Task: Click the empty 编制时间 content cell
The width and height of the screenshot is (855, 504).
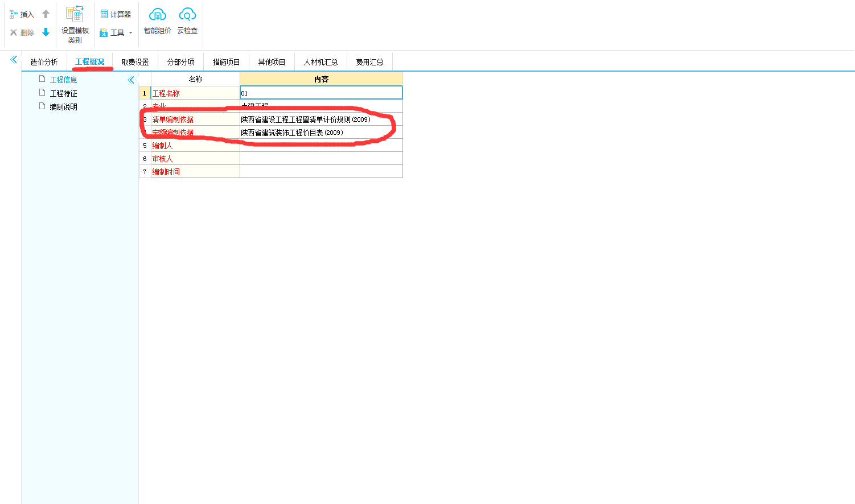Action: tap(321, 172)
